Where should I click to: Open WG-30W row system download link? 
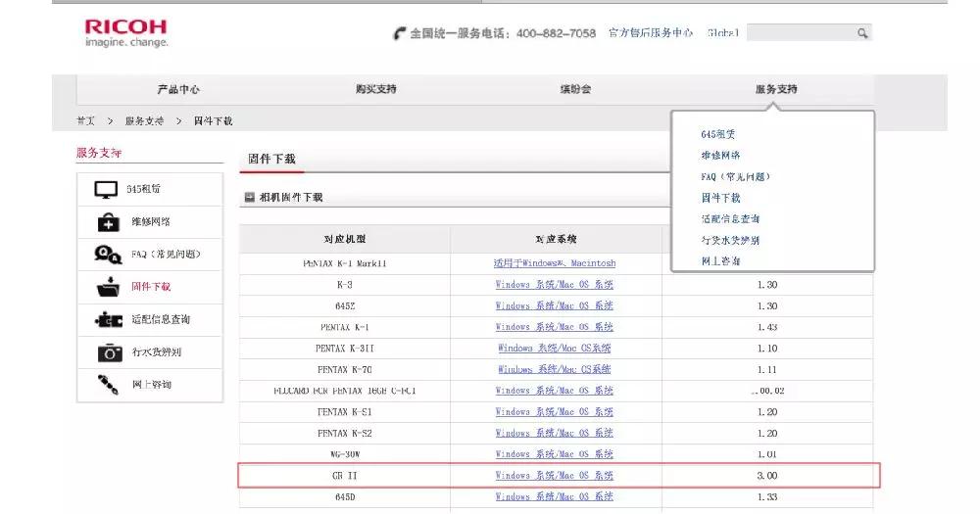(555, 454)
